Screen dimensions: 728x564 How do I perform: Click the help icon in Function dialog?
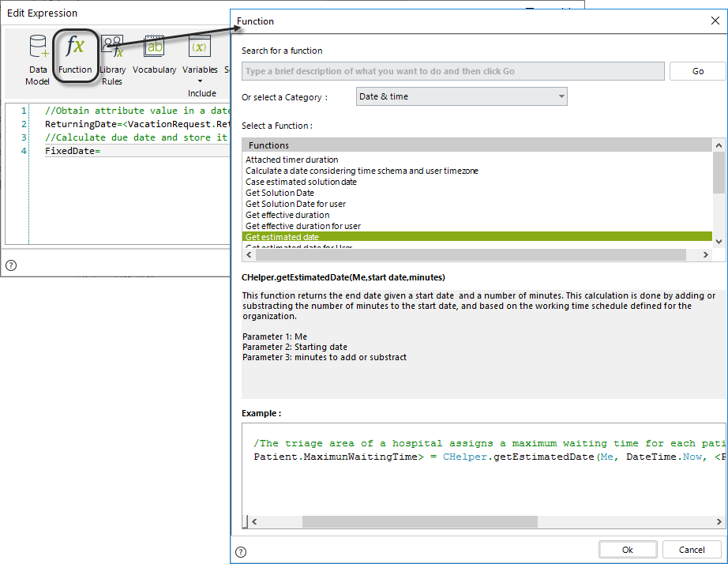[x=241, y=552]
